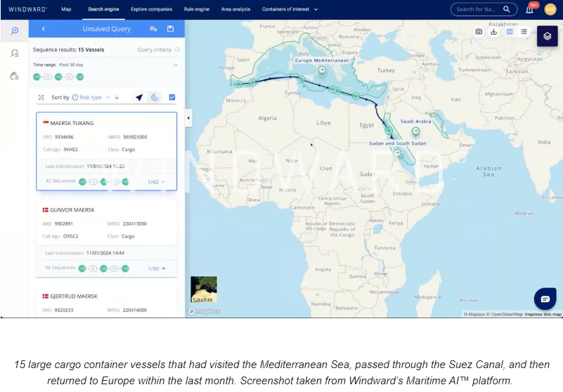Image resolution: width=563 pixels, height=392 pixels.
Task: Collapse the results side panel
Action: click(188, 118)
